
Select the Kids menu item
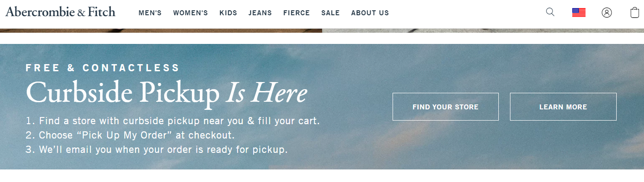[x=228, y=13]
